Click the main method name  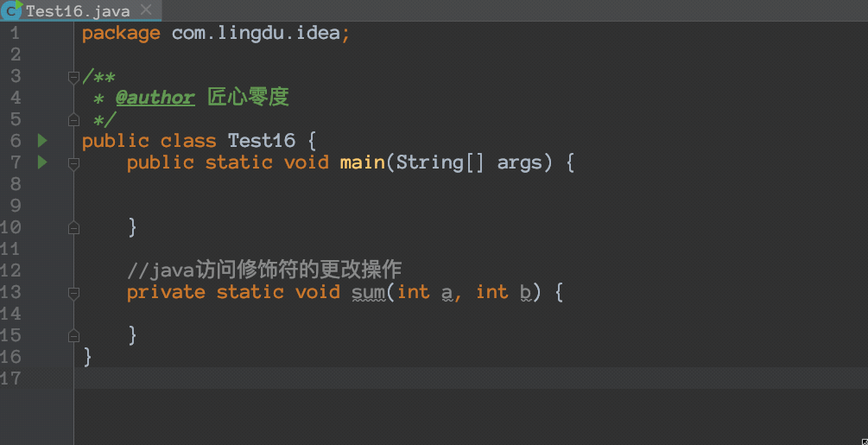click(x=363, y=162)
